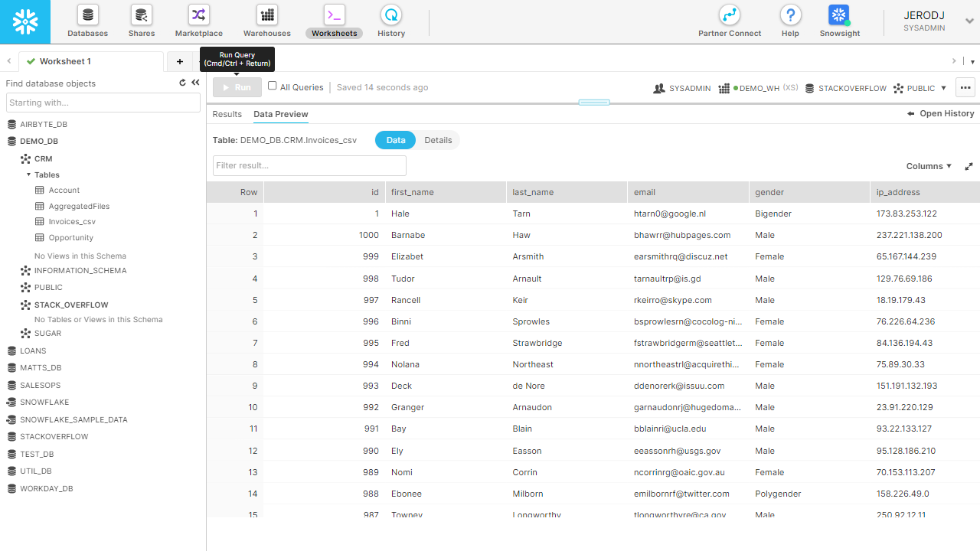Enable the All Queries checkbox
Viewport: 980px width, 551px height.
pos(273,86)
